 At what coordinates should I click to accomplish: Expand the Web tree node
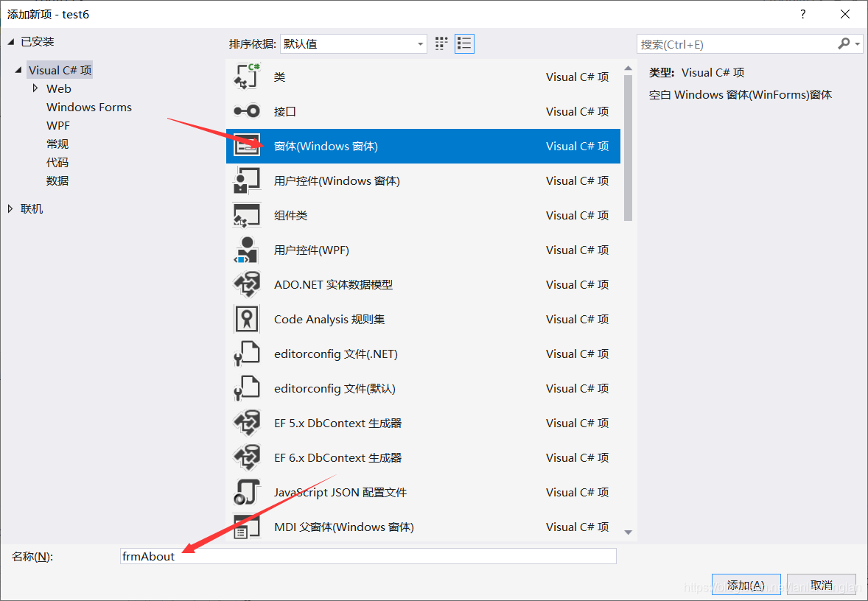(x=35, y=88)
